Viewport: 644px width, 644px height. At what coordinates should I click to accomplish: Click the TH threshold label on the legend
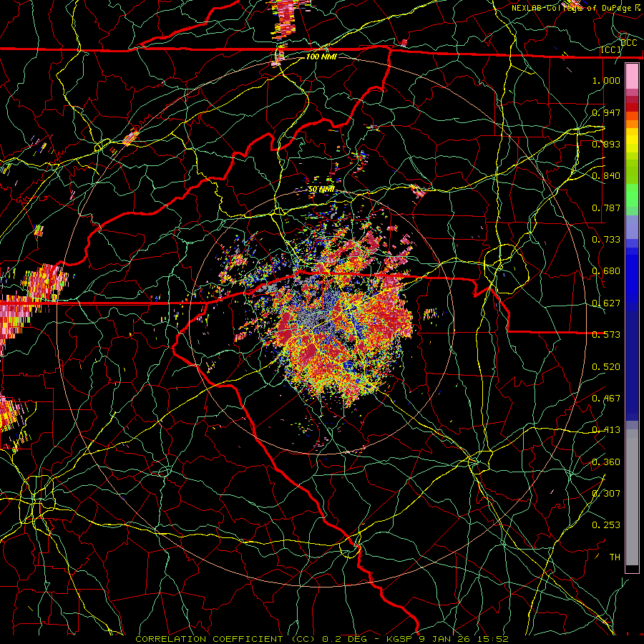point(615,557)
